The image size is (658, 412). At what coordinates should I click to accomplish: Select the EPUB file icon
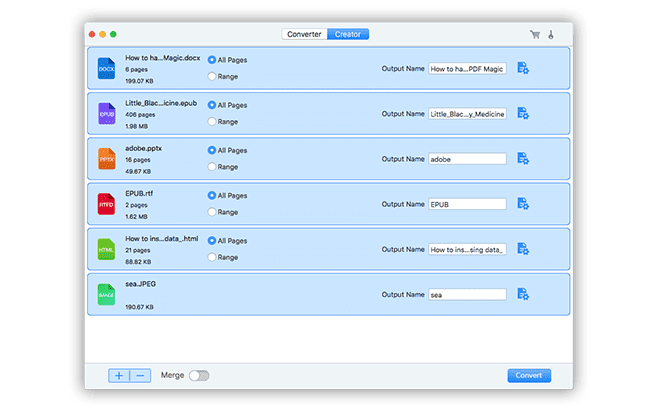coord(107,114)
